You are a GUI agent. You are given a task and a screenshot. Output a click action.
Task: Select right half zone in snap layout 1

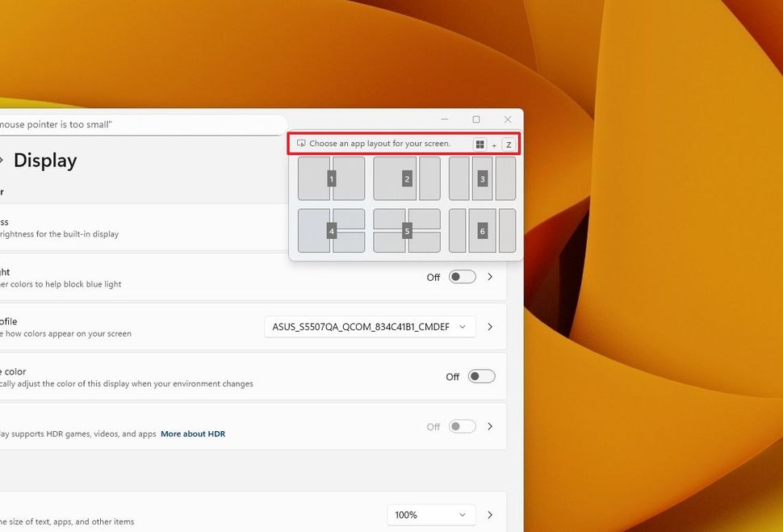click(x=350, y=178)
